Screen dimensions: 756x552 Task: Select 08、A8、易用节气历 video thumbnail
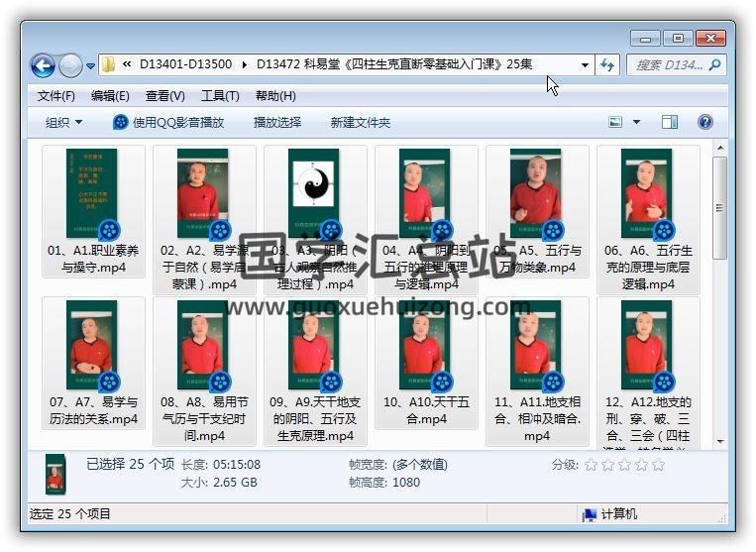point(202,345)
